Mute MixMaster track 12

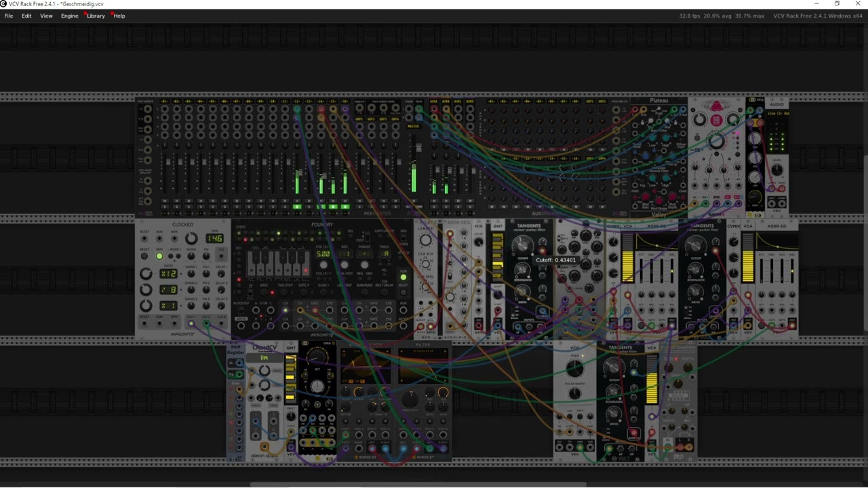tap(296, 201)
